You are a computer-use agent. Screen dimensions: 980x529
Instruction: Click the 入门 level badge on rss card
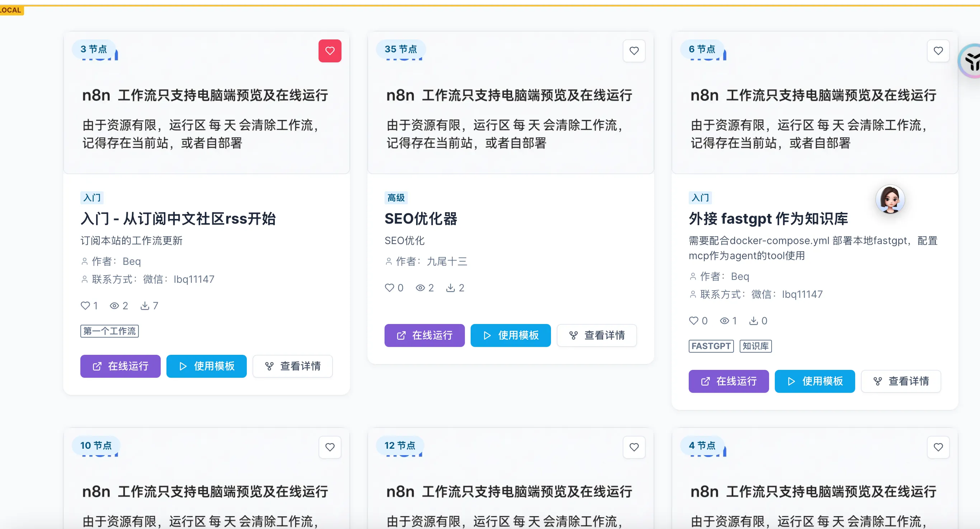tap(92, 197)
